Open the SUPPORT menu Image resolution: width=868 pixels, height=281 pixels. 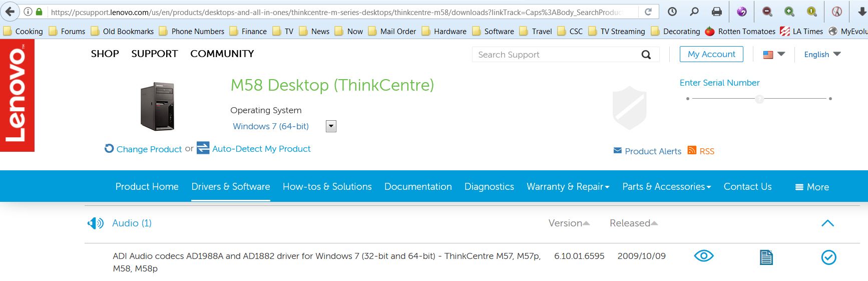click(x=155, y=54)
